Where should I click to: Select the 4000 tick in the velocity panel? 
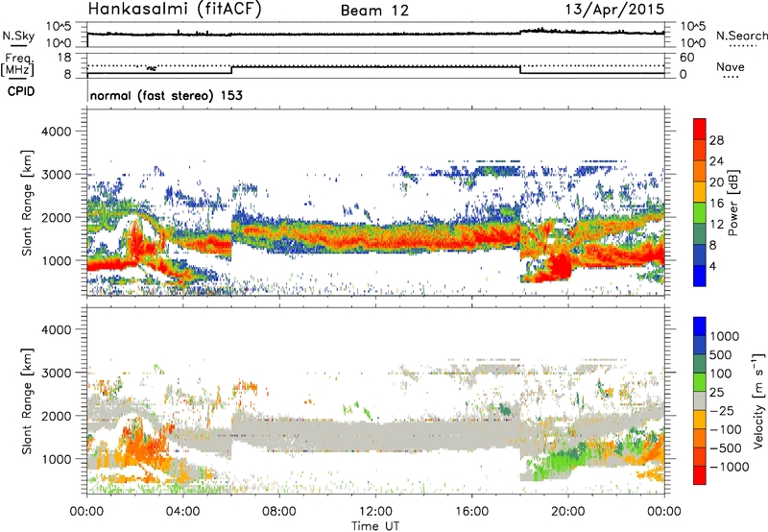coord(56,329)
